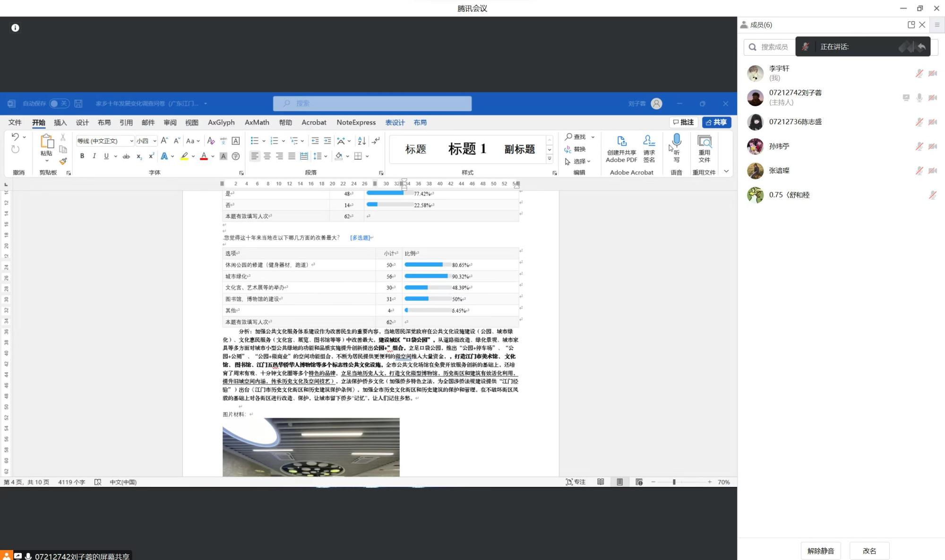Image resolution: width=945 pixels, height=560 pixels.
Task: Click the 解除静音 button
Action: 820,551
